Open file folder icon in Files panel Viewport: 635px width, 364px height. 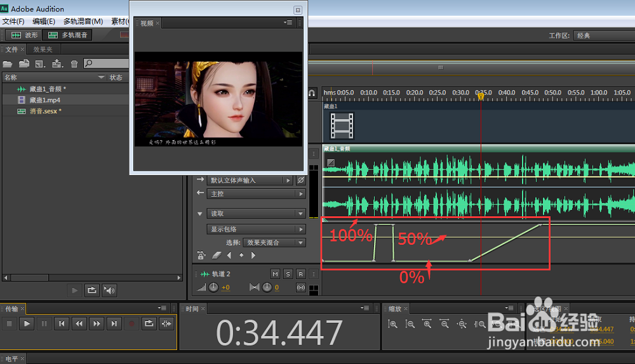[x=8, y=63]
